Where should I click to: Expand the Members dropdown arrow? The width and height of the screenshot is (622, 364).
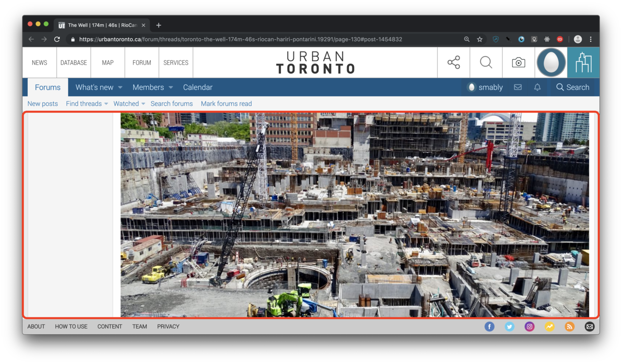tap(171, 88)
